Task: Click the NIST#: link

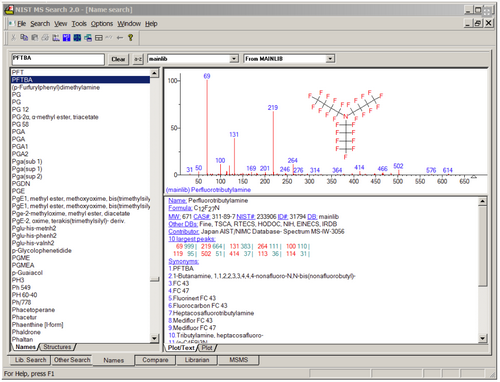Action: pos(246,217)
